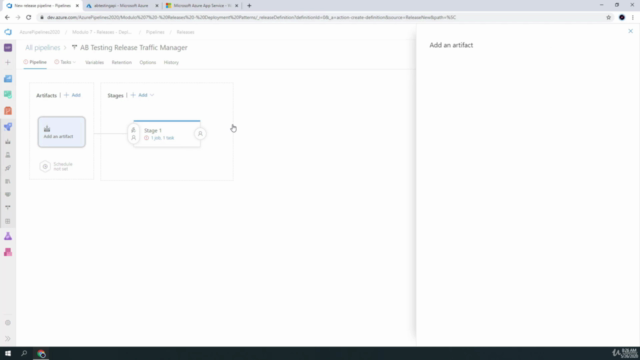Click the plus icon in left sidebar

pyautogui.click(x=8, y=62)
